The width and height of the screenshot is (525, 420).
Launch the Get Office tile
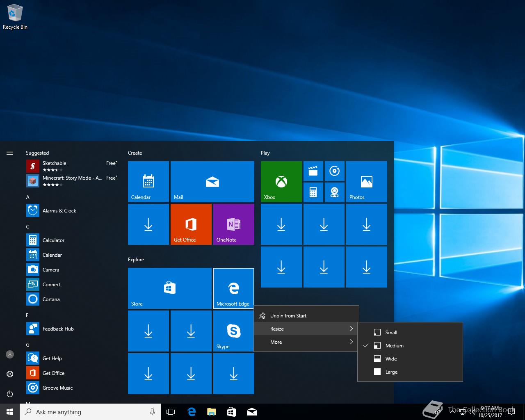[191, 224]
